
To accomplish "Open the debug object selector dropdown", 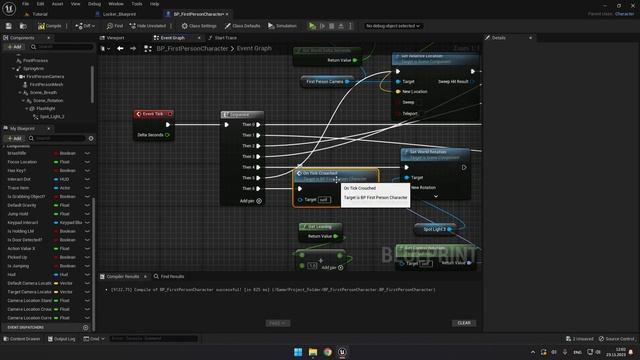I will 392,26.
